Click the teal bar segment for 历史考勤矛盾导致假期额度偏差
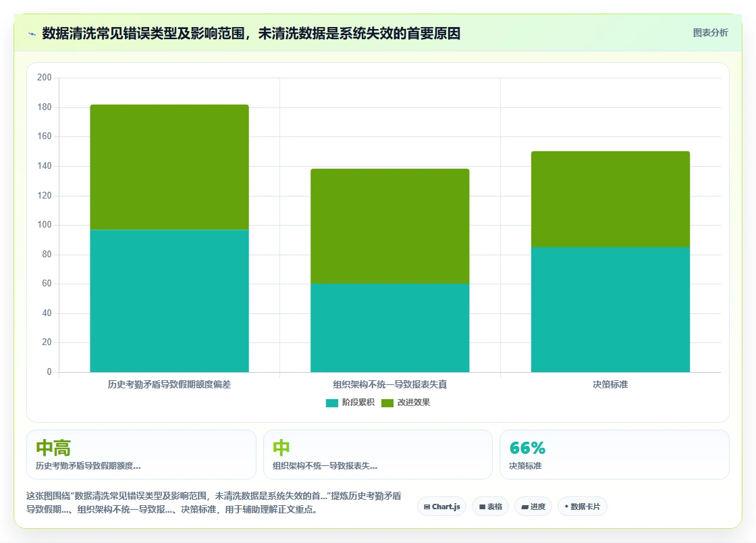Viewport: 756px width, 543px height. click(169, 301)
